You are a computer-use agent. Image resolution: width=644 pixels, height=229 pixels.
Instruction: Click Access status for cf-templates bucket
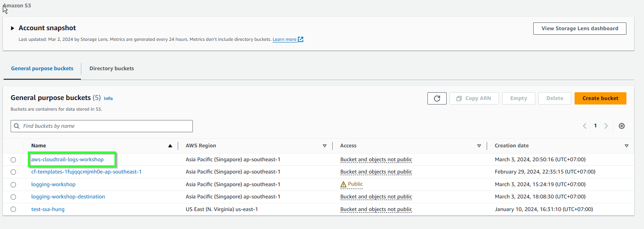click(x=376, y=172)
